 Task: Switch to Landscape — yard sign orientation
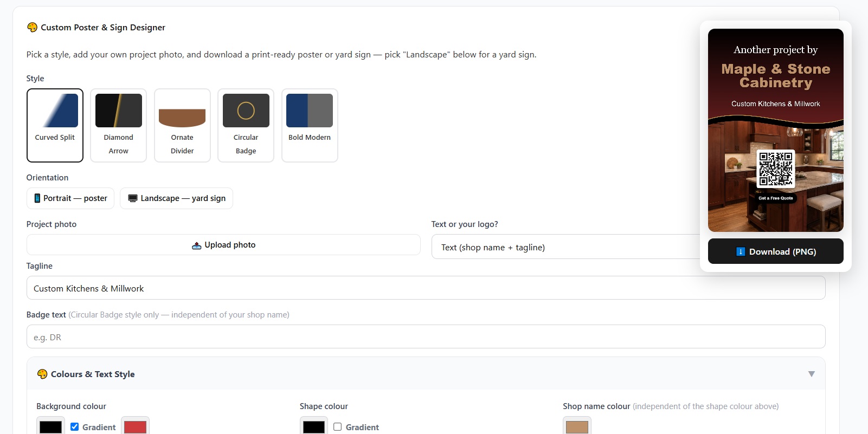pos(176,198)
